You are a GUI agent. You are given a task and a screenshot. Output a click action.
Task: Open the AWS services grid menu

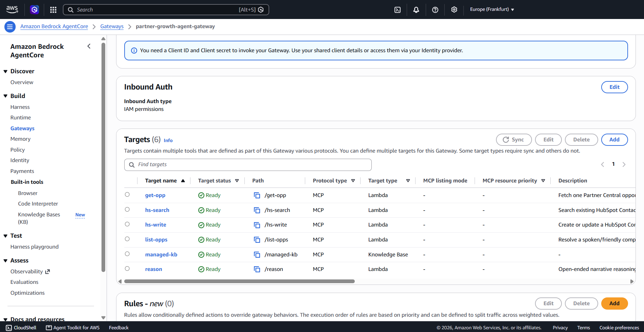click(53, 10)
